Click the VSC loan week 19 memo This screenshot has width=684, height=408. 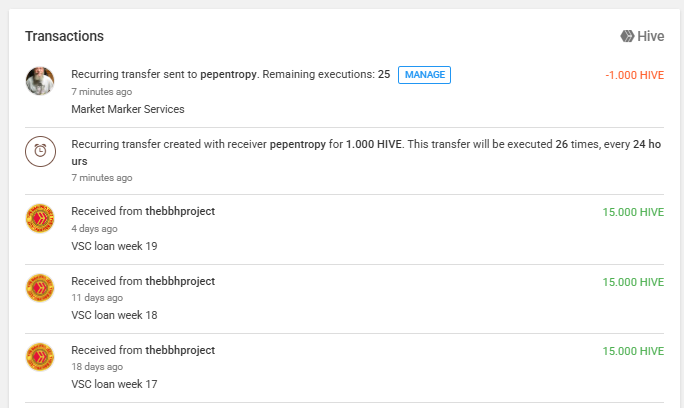pos(114,246)
